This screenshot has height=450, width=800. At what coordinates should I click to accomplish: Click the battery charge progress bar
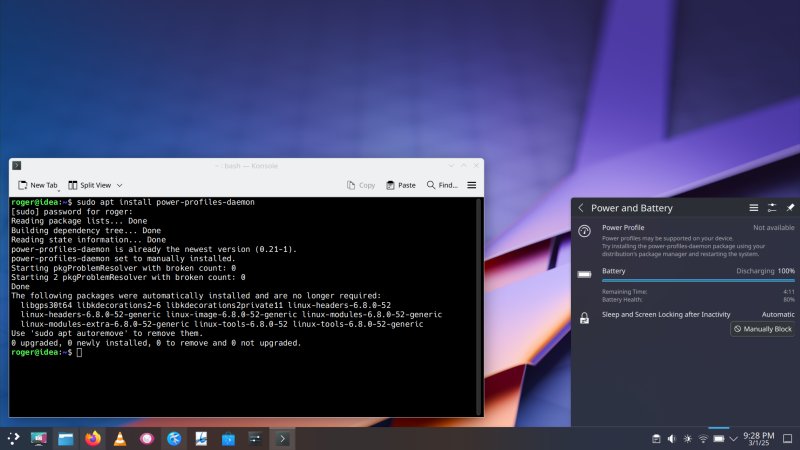(698, 281)
